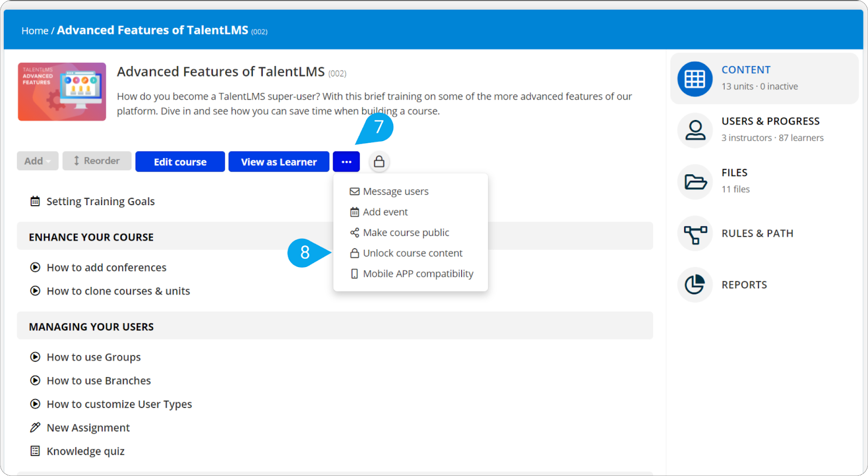Viewport: 868px width, 476px height.
Task: Click play icon of How to customize User Types
Action: (35, 404)
